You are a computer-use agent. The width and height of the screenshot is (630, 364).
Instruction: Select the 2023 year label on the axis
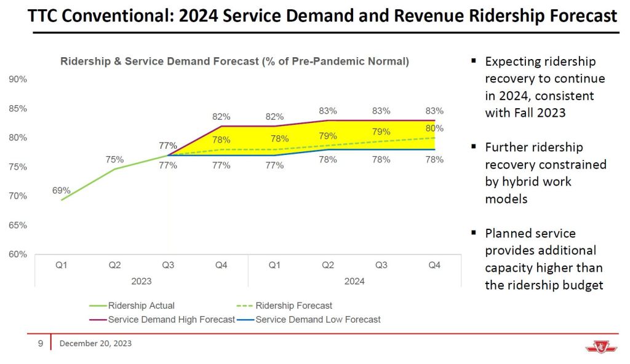(142, 281)
